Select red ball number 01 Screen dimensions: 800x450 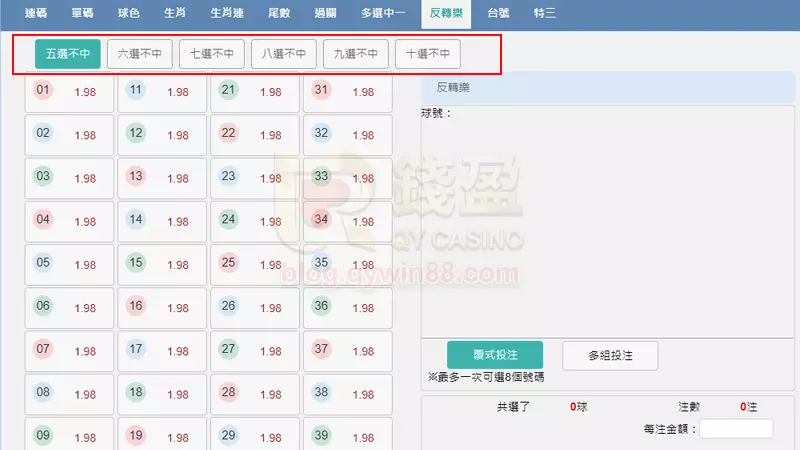click(43, 92)
